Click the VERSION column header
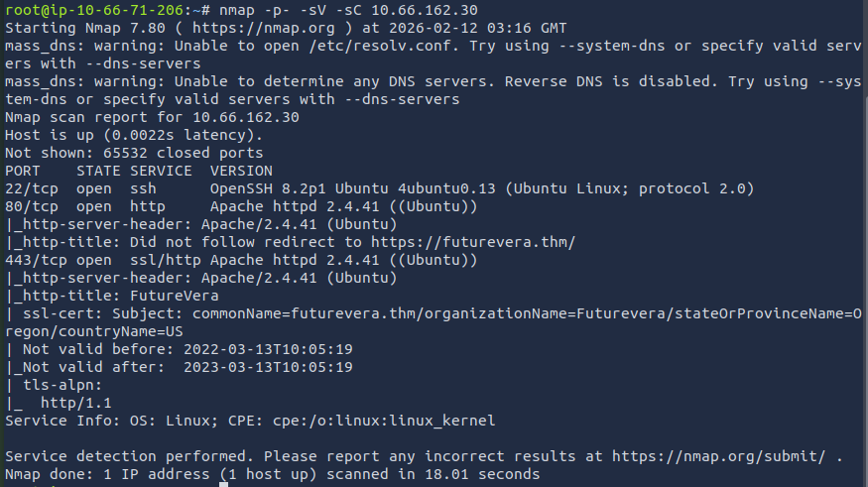 [241, 171]
